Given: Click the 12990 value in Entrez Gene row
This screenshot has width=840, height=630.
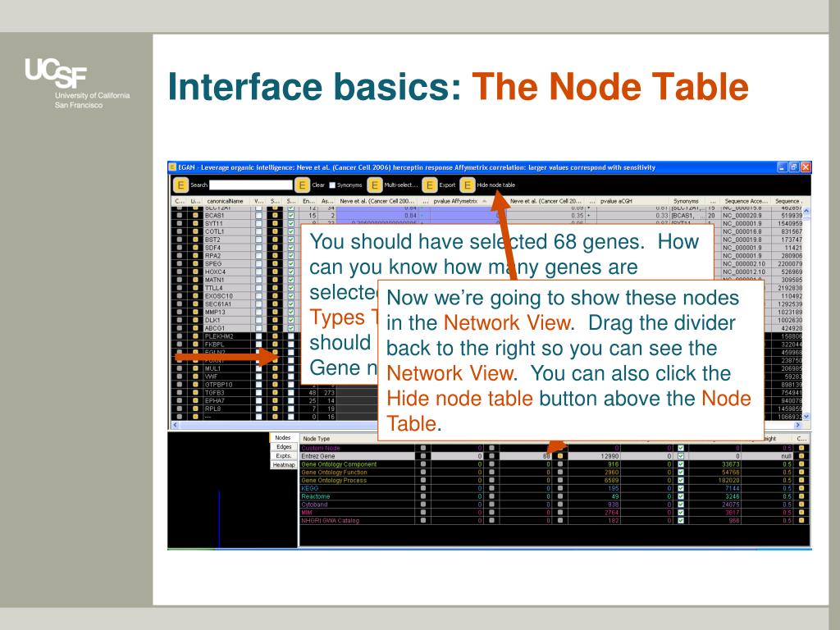Looking at the screenshot, I should 609,456.
